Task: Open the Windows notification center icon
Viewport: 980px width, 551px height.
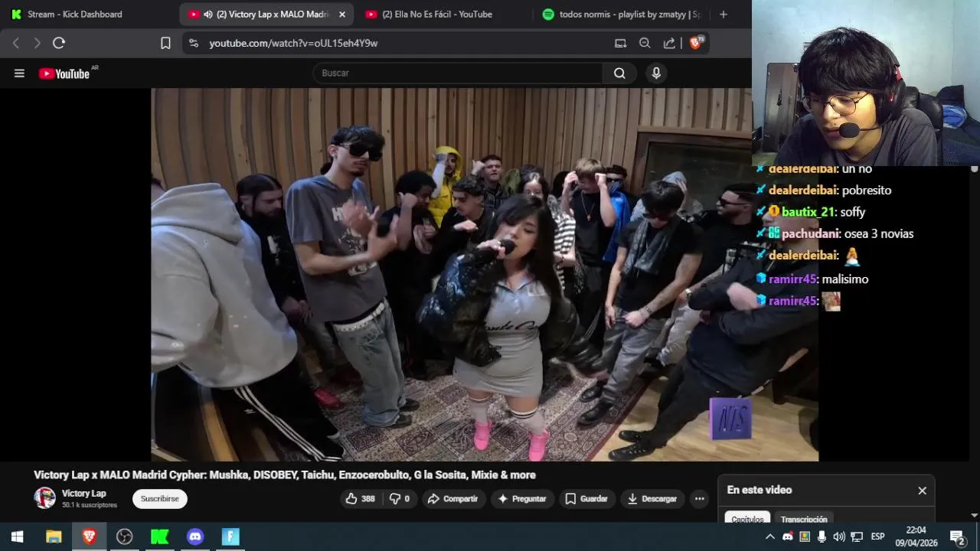Action: 957,536
